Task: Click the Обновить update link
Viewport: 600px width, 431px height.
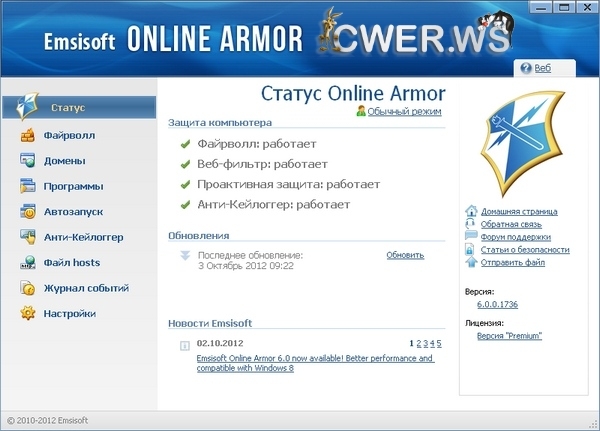Action: [x=405, y=255]
